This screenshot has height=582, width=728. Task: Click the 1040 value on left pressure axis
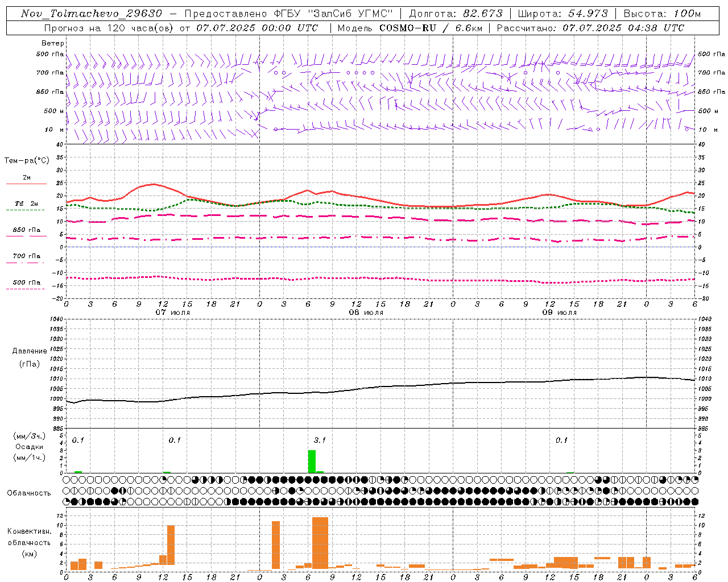[x=56, y=319]
